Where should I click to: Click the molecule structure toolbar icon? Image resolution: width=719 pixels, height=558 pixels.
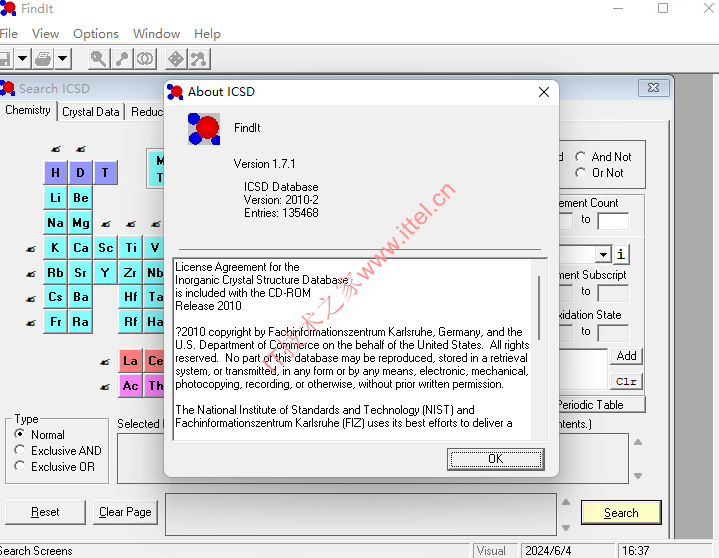pyautogui.click(x=199, y=59)
